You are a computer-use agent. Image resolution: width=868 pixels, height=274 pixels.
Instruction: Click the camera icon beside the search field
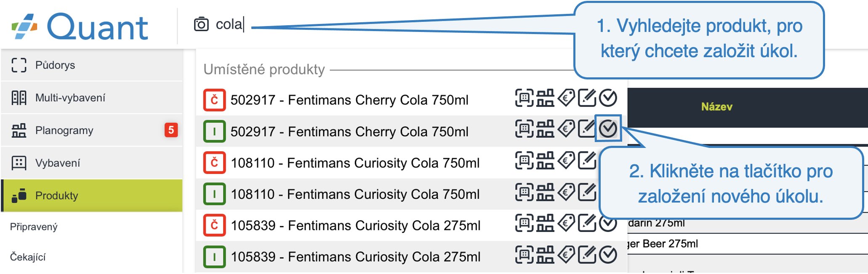click(201, 24)
